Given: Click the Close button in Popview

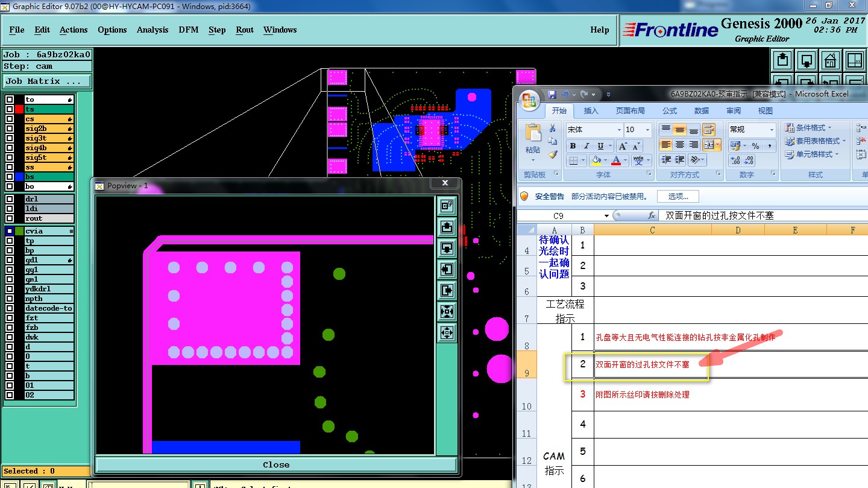Looking at the screenshot, I should (276, 464).
